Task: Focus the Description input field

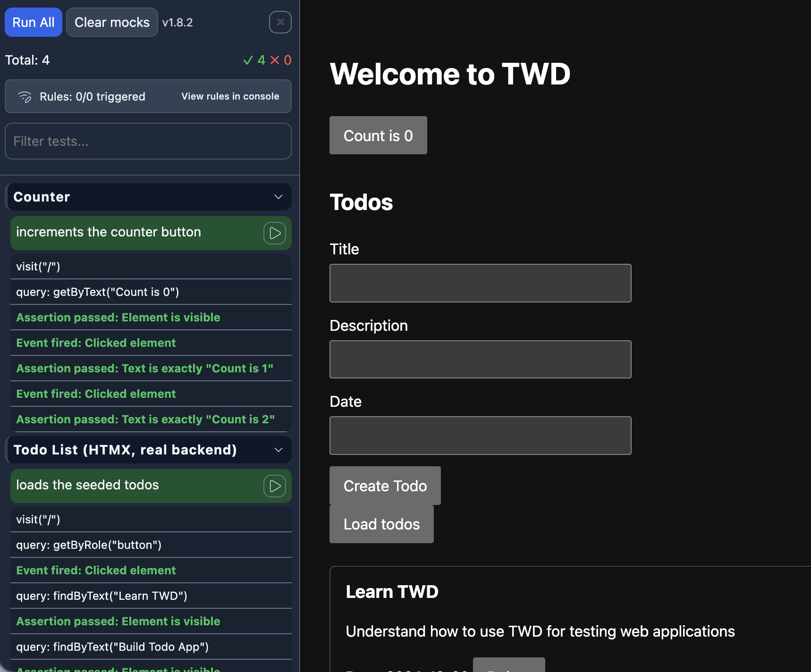Action: click(x=481, y=360)
